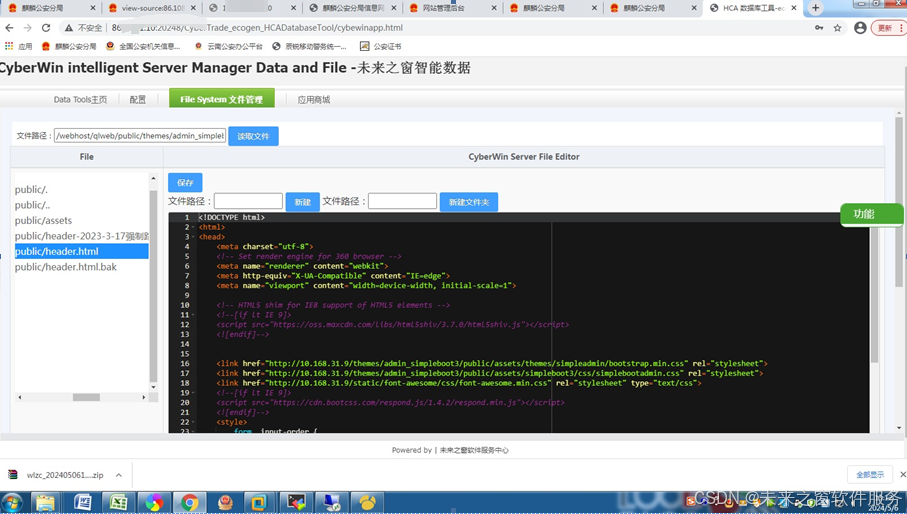Open File Explorer from the taskbar
The image size is (907, 514).
tap(45, 502)
